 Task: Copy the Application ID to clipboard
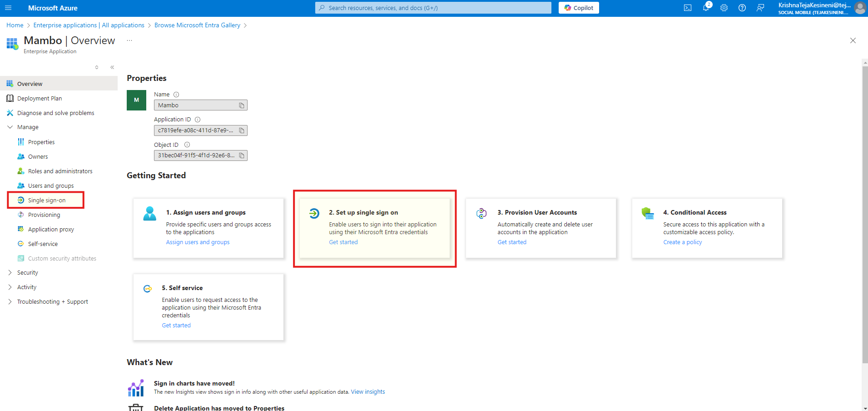[242, 130]
